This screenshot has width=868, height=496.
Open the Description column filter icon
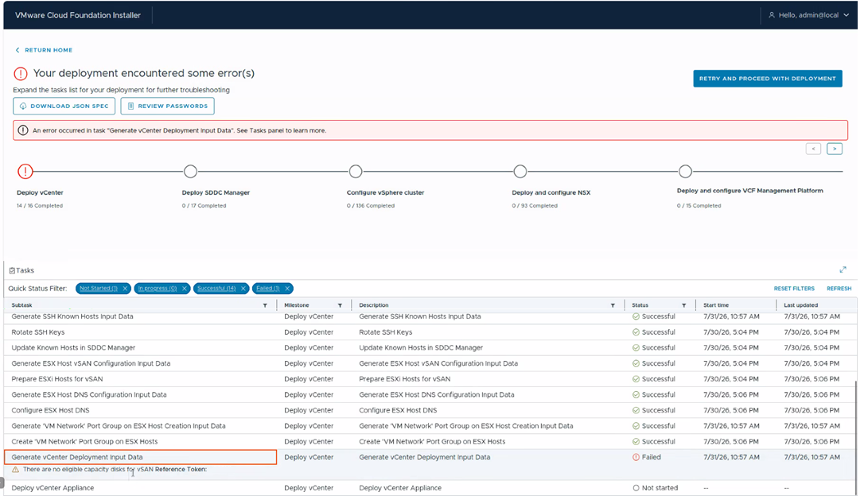tap(613, 305)
